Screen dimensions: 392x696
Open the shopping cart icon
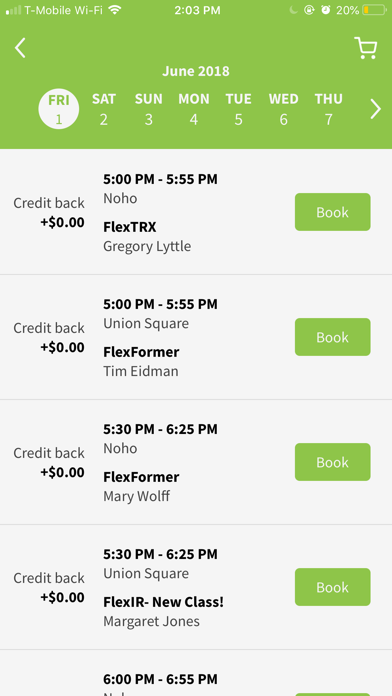coord(366,47)
